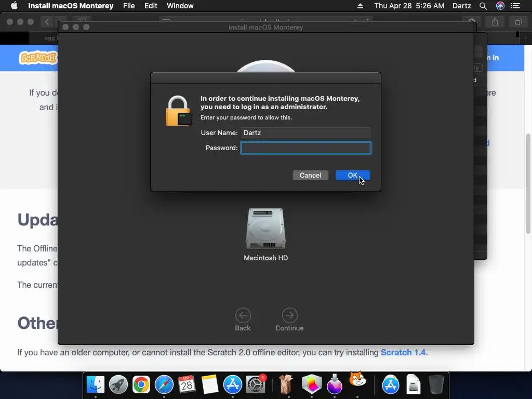Open Notes icon in the Dock
Screen dimensions: 532x399
[x=210, y=385]
